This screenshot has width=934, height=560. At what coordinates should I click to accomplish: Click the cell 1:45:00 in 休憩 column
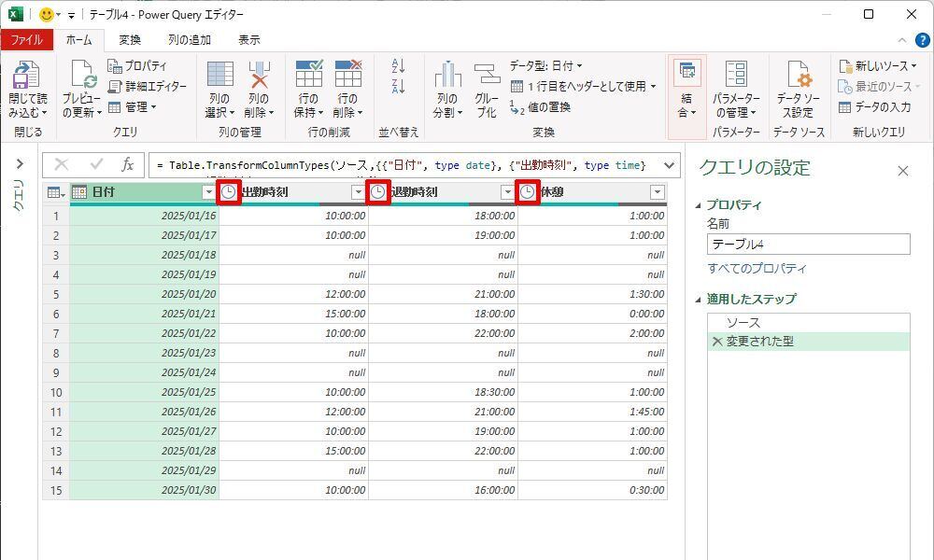(x=593, y=413)
